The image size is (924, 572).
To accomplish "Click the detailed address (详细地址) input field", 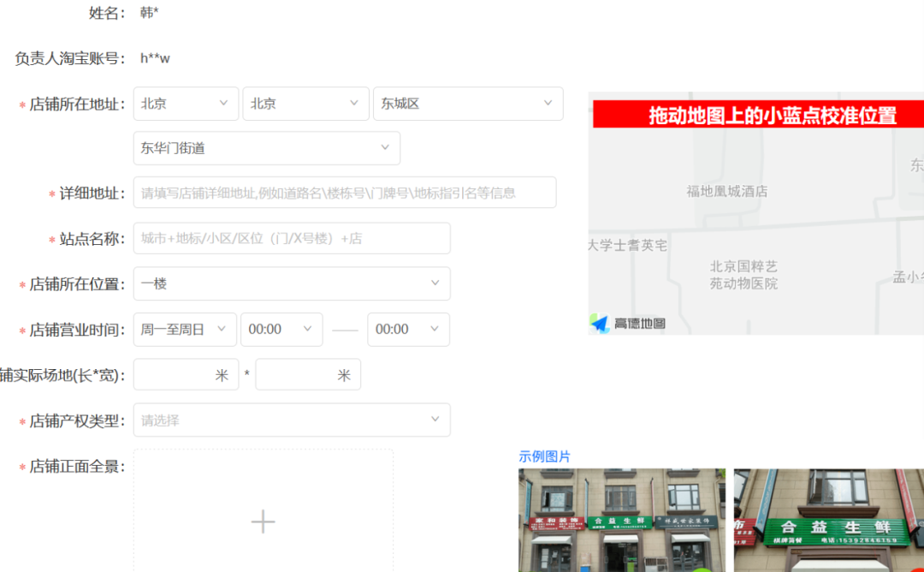I will click(344, 193).
